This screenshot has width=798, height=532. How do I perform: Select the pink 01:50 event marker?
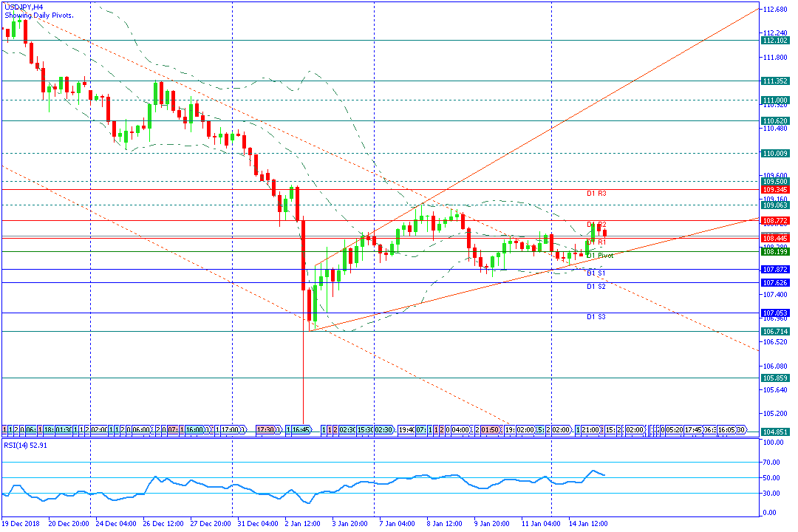tap(490, 430)
